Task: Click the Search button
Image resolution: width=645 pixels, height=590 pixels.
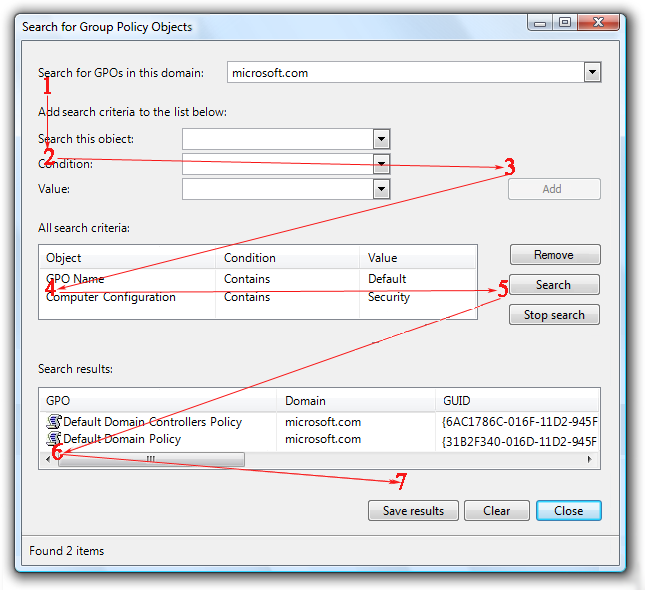Action: point(554,285)
